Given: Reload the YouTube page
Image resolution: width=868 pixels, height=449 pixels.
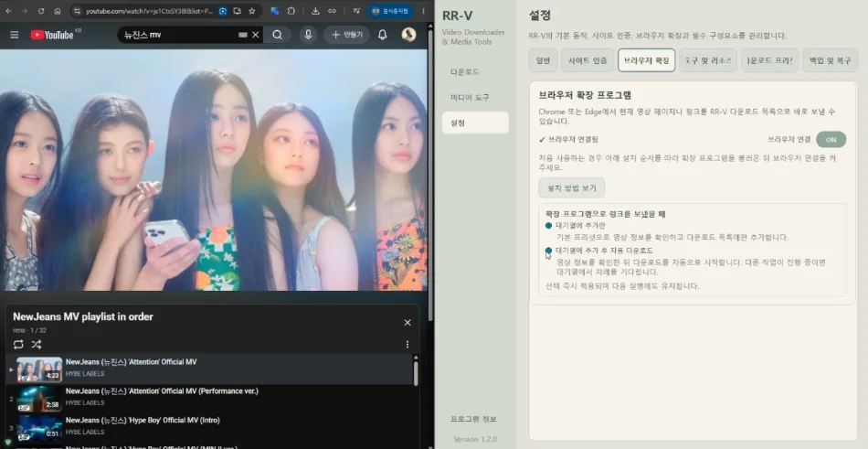Looking at the screenshot, I should pyautogui.click(x=41, y=11).
